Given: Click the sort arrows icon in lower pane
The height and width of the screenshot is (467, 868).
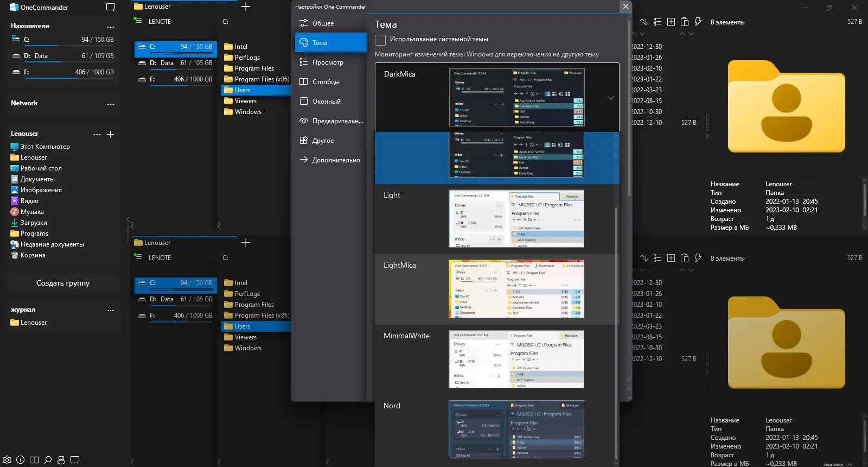Looking at the screenshot, I should tap(644, 258).
